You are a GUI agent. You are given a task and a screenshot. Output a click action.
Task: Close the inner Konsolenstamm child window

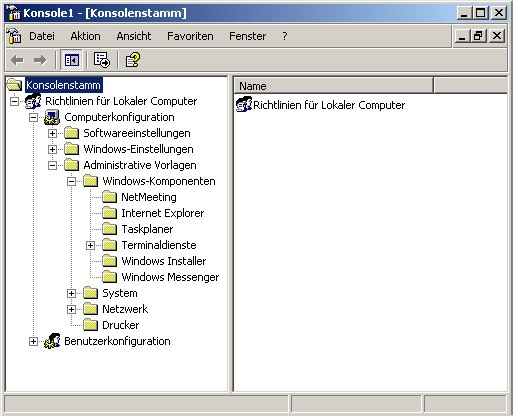click(497, 36)
